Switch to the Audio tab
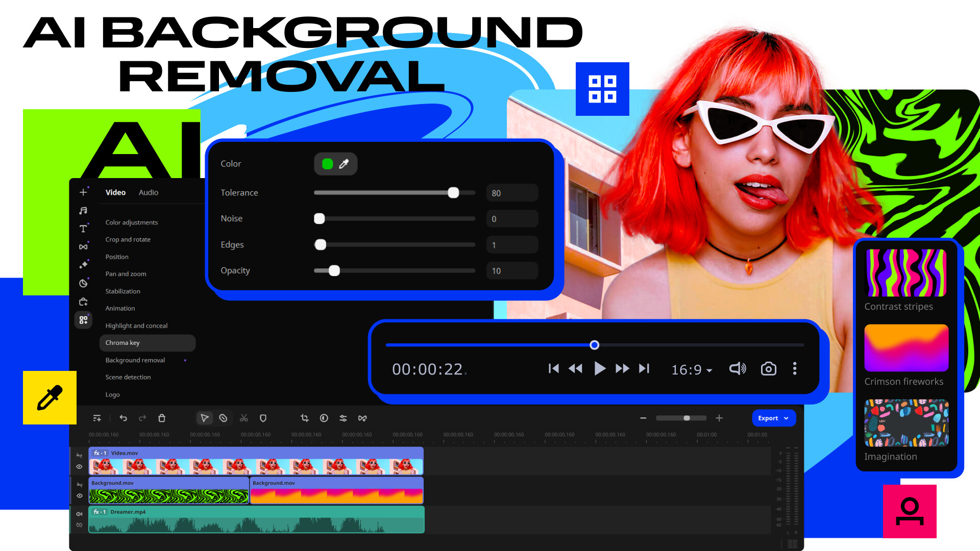This screenshot has height=551, width=980. (148, 192)
